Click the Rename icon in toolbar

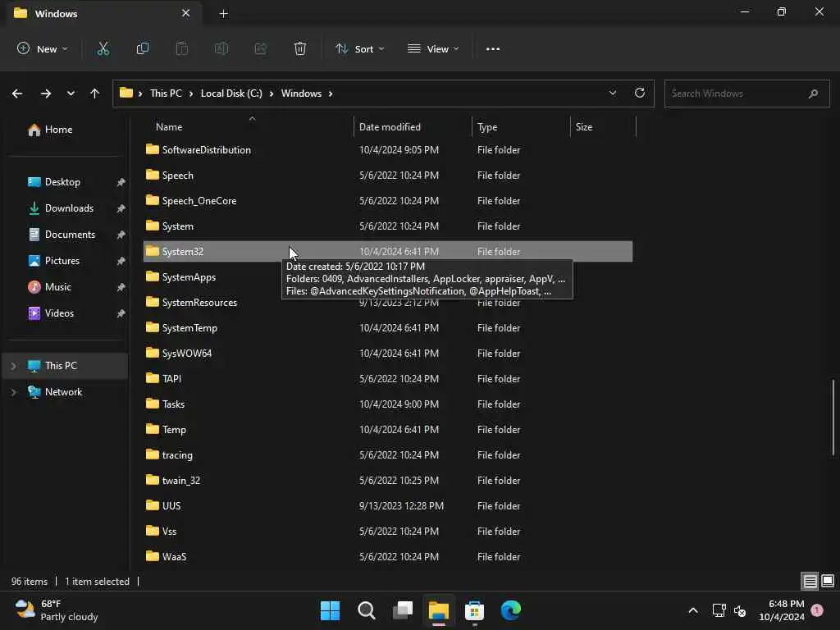point(221,48)
